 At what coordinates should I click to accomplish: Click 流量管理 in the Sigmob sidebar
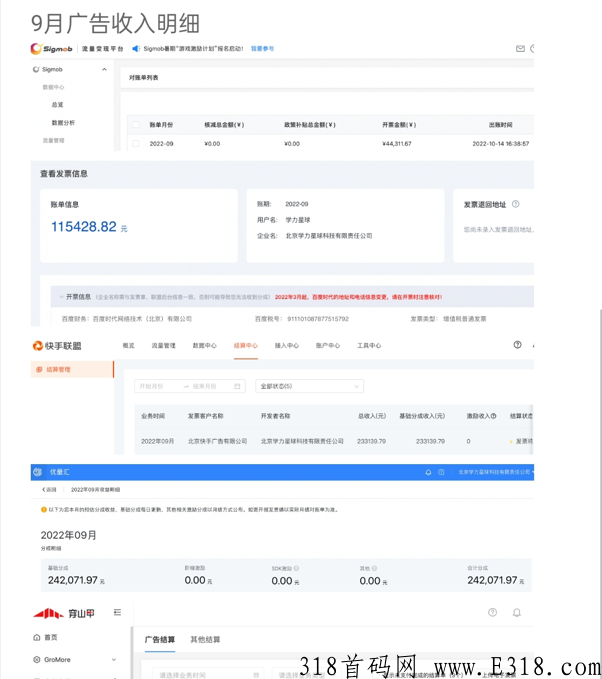point(53,140)
